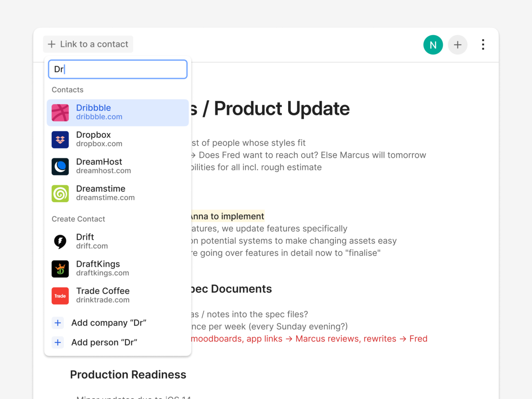Click the round plus button next to avatar

458,45
